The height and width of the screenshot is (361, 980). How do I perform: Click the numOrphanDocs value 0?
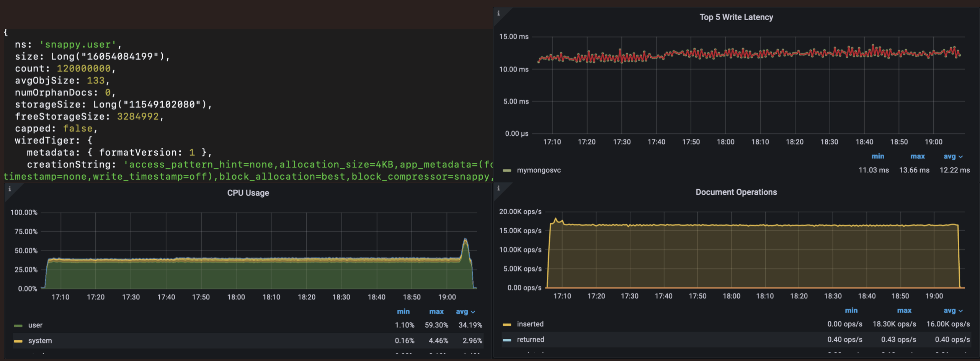(108, 93)
